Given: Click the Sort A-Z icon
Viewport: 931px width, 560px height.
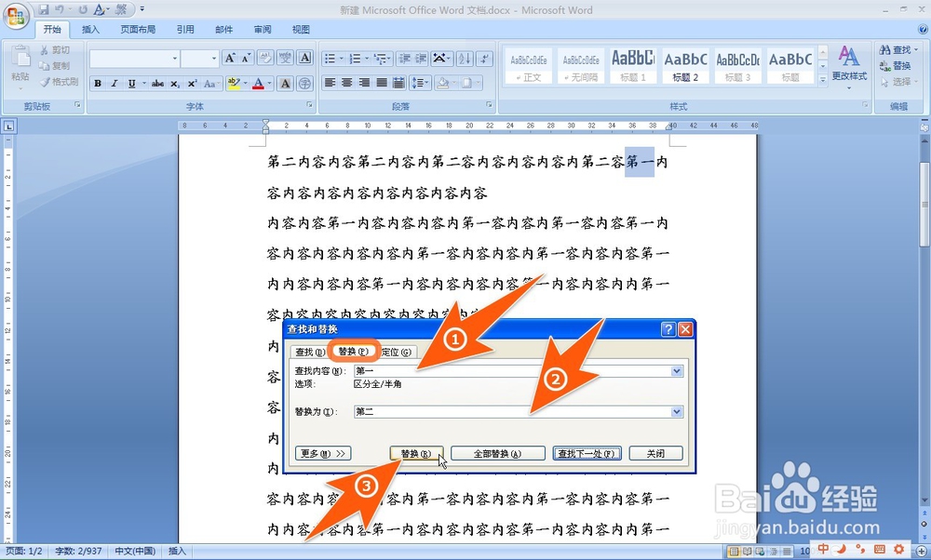Looking at the screenshot, I should pos(465,58).
